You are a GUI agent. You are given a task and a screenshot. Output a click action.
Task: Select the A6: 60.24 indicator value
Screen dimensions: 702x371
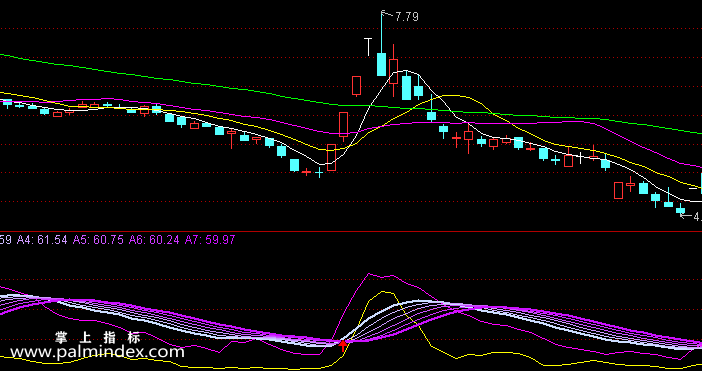pyautogui.click(x=154, y=240)
